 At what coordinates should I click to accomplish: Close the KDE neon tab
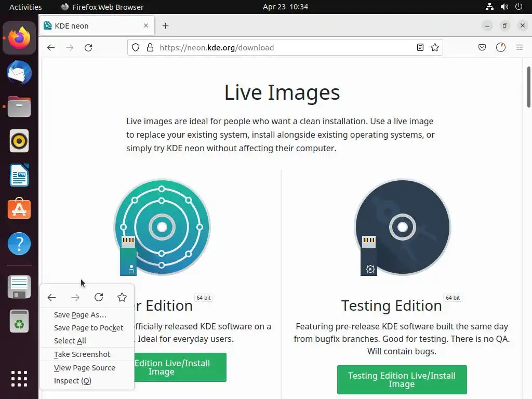(146, 26)
